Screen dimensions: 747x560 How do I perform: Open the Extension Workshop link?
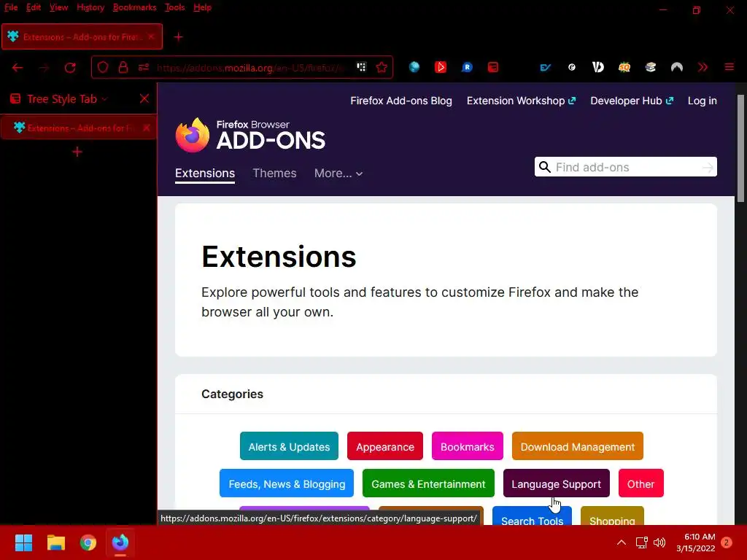point(521,101)
